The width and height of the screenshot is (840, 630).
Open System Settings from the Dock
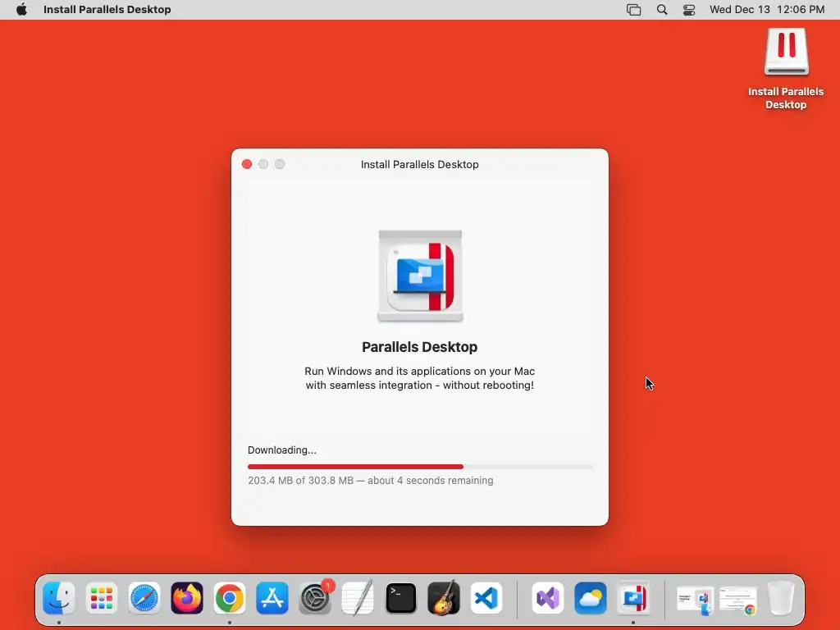tap(315, 598)
